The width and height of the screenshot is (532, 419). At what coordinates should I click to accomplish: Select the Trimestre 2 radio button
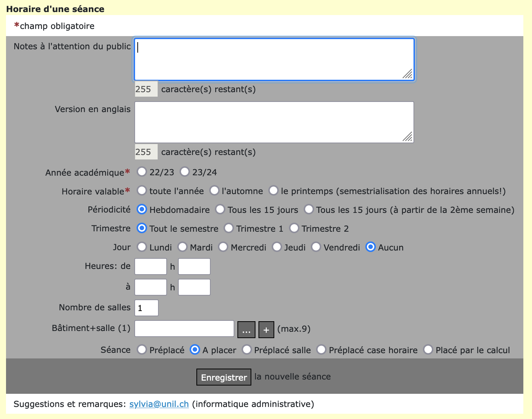[294, 228]
